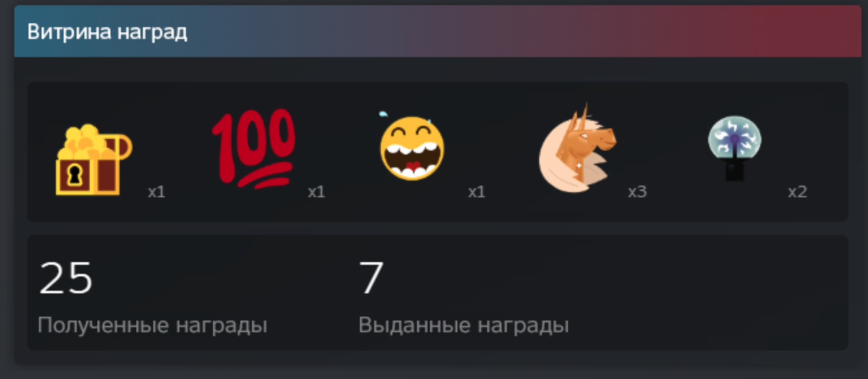Select the red 100 award icon
Viewport: 868px width, 379px height.
pos(253,149)
